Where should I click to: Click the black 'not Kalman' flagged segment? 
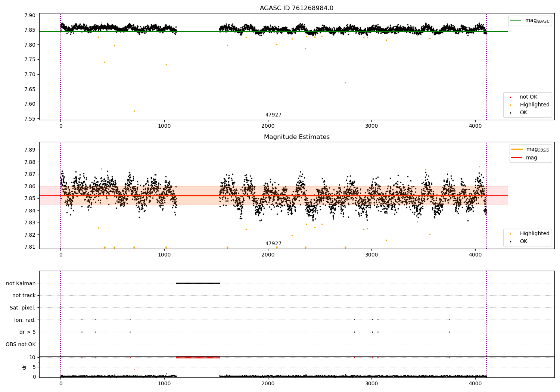198,283
